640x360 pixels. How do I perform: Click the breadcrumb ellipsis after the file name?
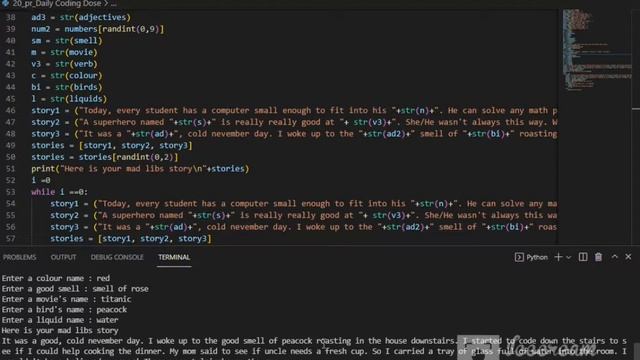click(114, 3)
